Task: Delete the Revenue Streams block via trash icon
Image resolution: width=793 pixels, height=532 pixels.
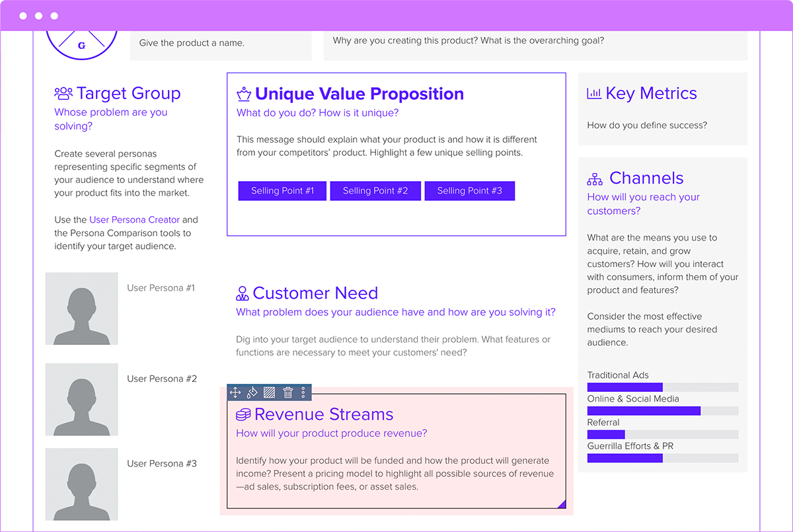Action: tap(287, 392)
